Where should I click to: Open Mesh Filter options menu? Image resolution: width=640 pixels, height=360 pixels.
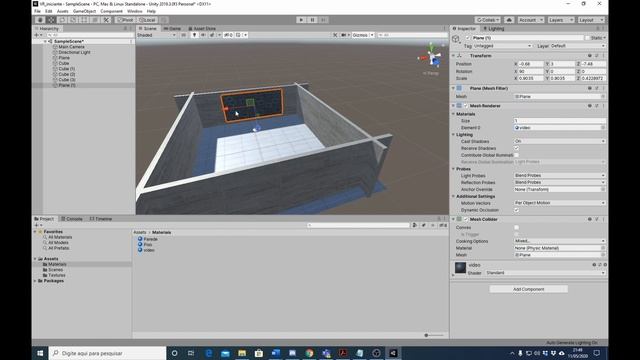tap(603, 88)
